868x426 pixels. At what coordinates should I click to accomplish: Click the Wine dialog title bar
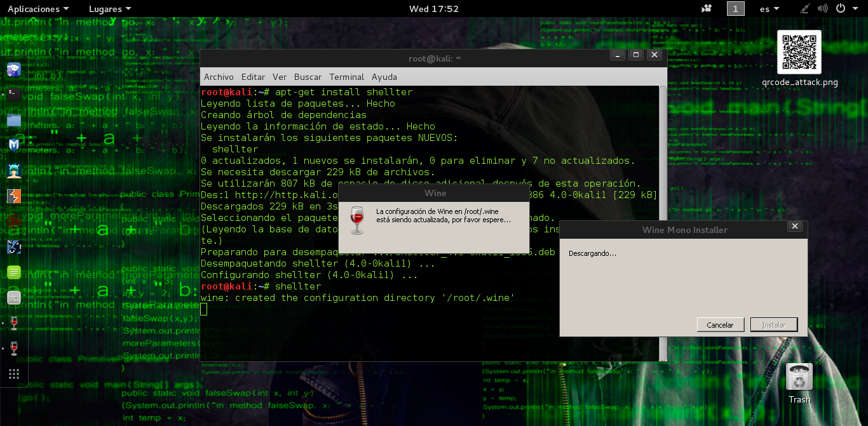(435, 193)
